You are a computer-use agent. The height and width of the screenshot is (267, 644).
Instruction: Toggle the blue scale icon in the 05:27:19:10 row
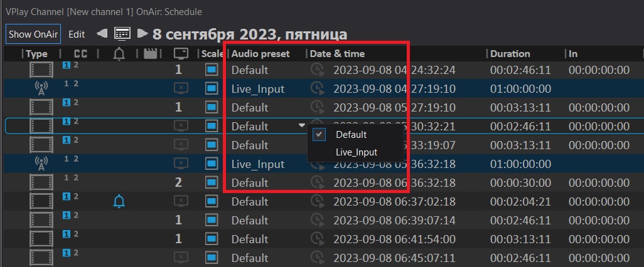(212, 107)
